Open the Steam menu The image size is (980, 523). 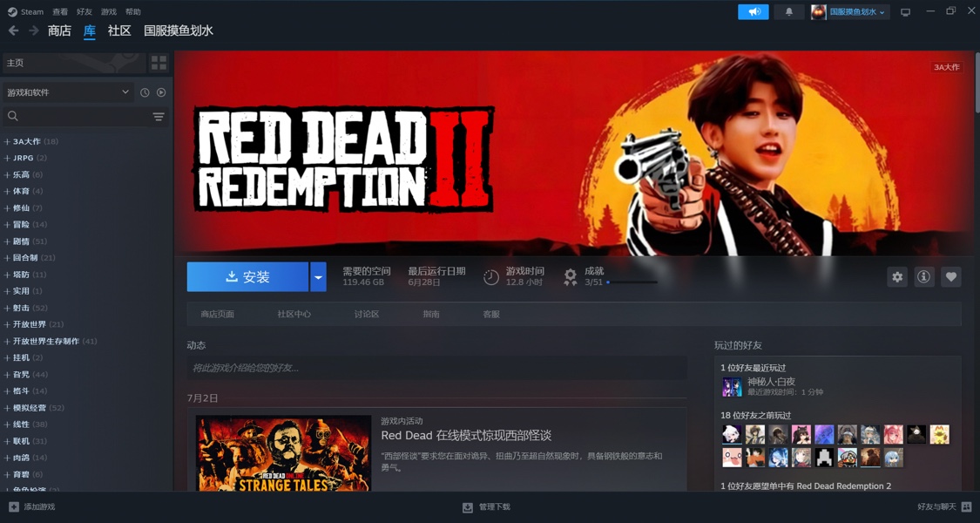point(26,12)
